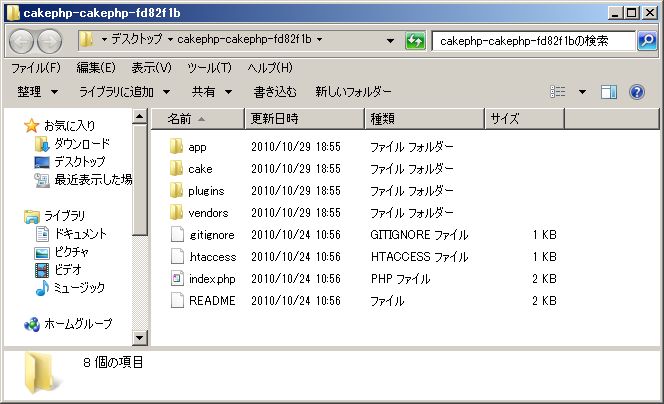Expand arrow after デスクトップ in address bar
This screenshot has width=664, height=404.
170,39
